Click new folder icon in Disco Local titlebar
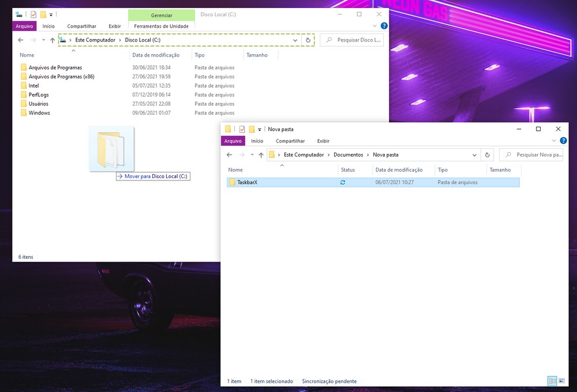The height and width of the screenshot is (392, 577). [43, 14]
